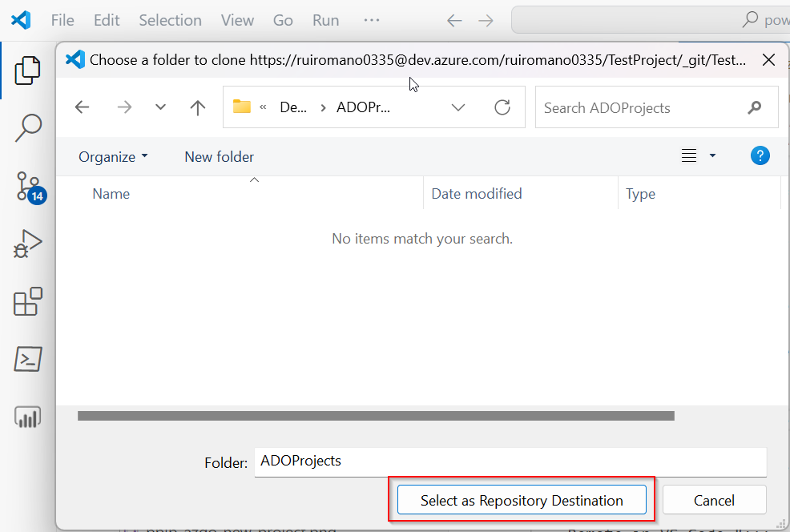790x532 pixels.
Task: Go back using the dialog back arrow
Action: point(82,107)
